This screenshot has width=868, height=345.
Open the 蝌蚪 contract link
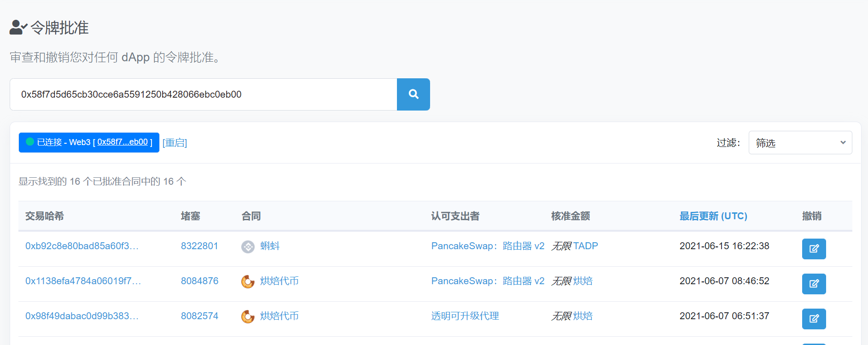click(270, 246)
